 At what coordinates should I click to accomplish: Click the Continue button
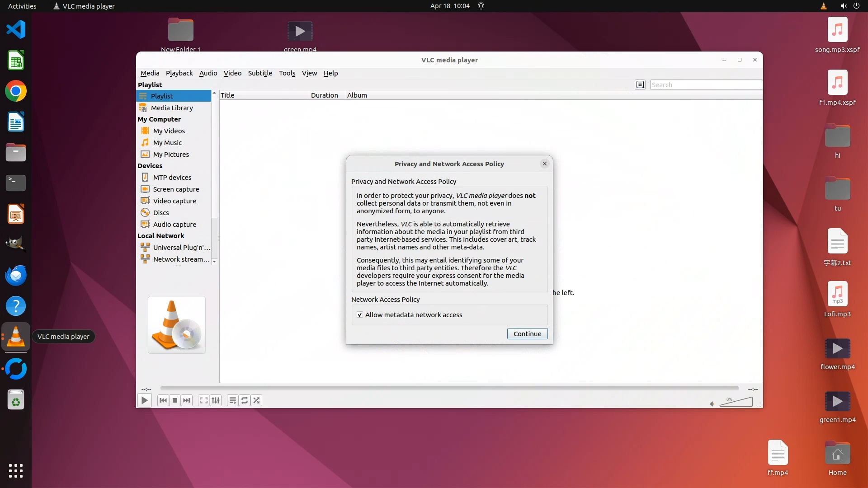point(527,334)
